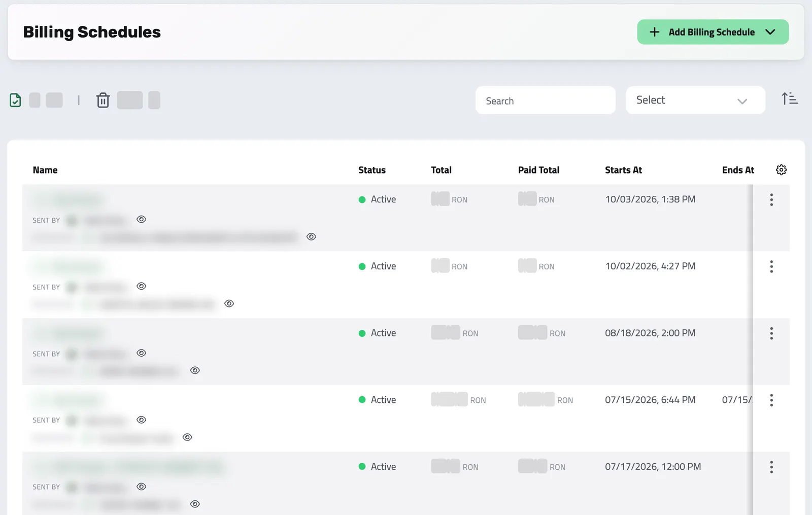This screenshot has height=515, width=812.
Task: Click the 08/18/2026, 2:00 PM start date
Action: pyautogui.click(x=650, y=333)
